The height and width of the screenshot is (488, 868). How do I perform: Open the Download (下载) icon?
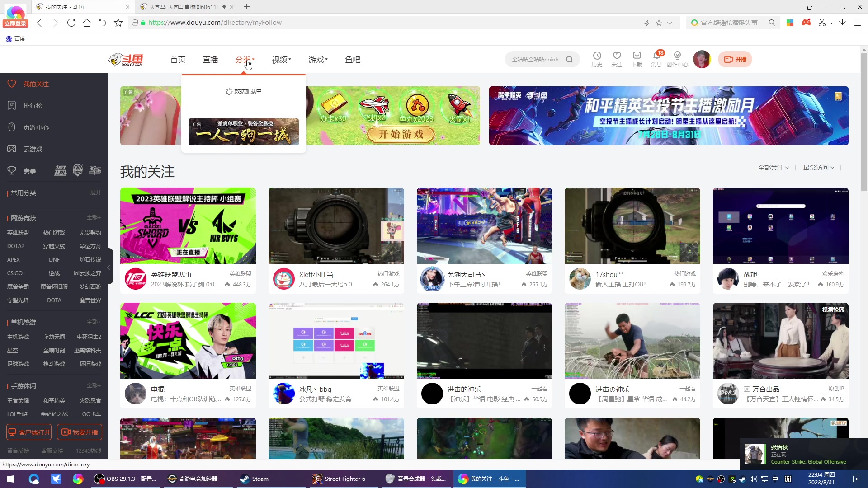pos(637,59)
